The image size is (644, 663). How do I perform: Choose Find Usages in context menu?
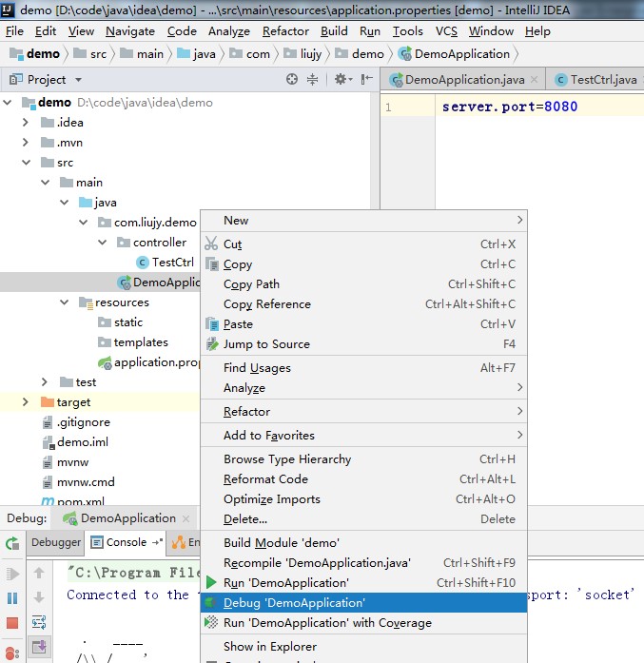tap(257, 368)
